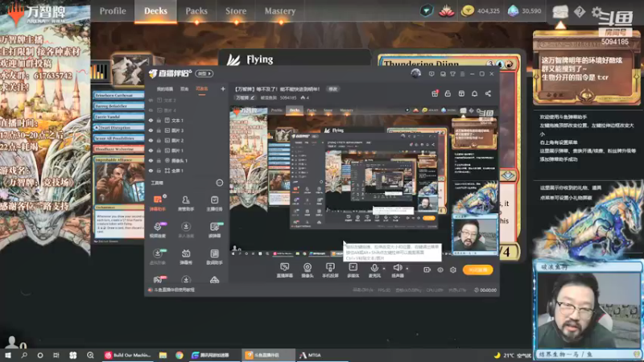
Task: Open the 弹幕秀 danmaku show tool
Action: coord(186,256)
